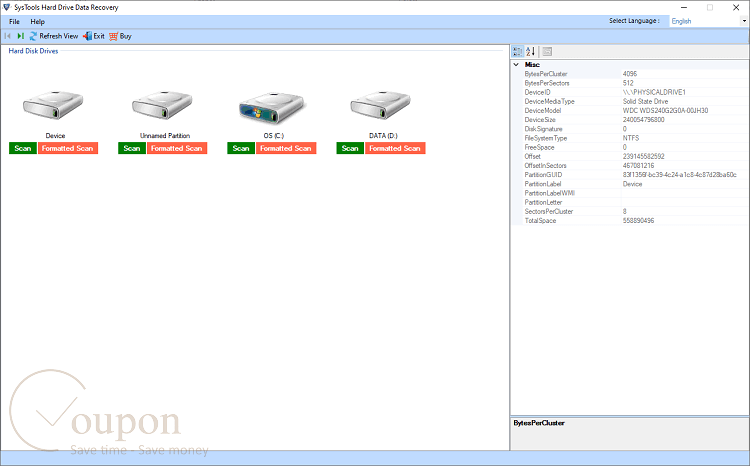This screenshot has height=466, width=750.
Task: Run Formatted Scan on DATA (D:)
Action: coord(395,148)
